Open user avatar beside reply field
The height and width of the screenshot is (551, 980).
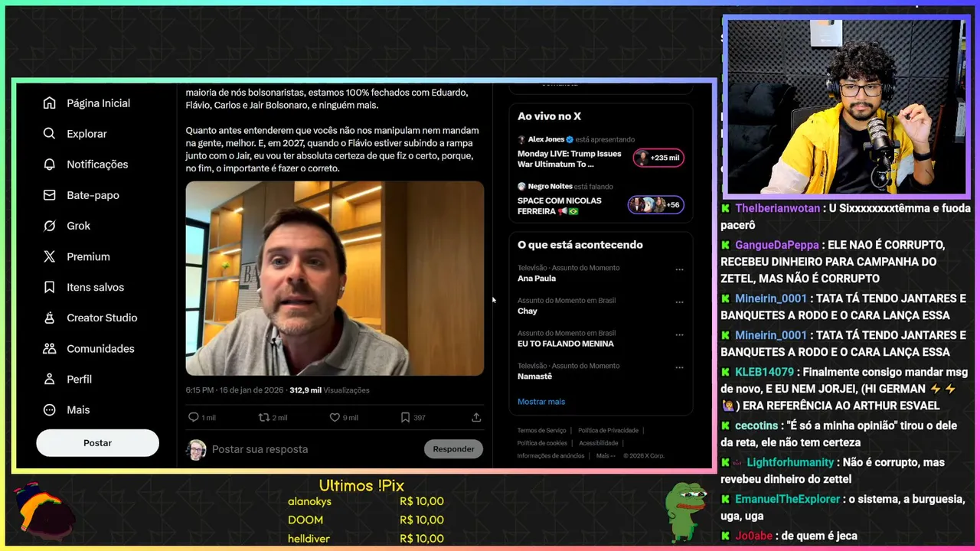197,449
